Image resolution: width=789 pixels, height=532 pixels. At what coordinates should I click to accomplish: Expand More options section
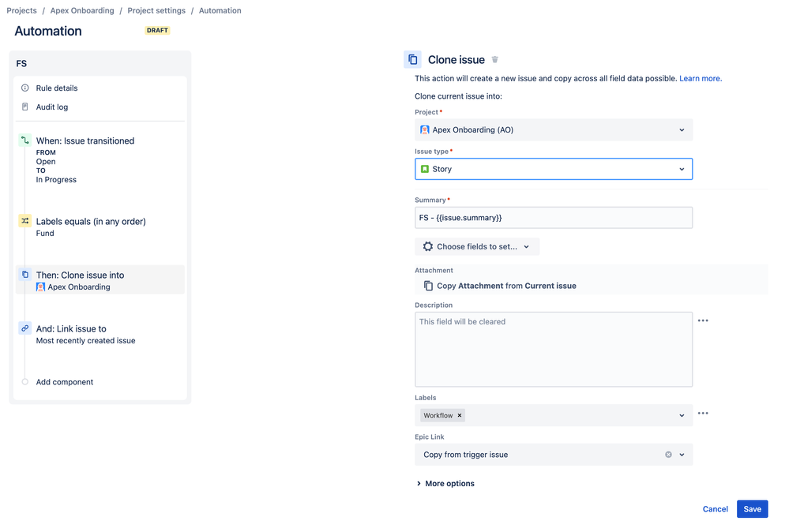pos(445,483)
